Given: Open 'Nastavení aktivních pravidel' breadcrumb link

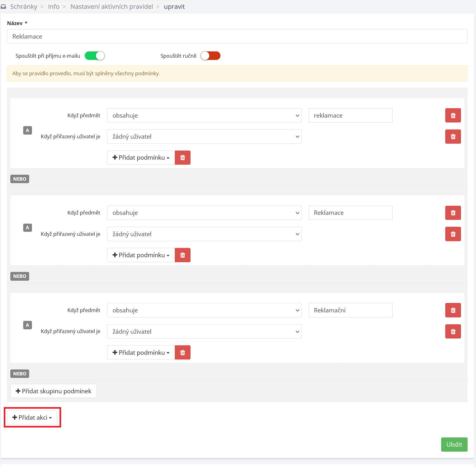Looking at the screenshot, I should pos(112,7).
